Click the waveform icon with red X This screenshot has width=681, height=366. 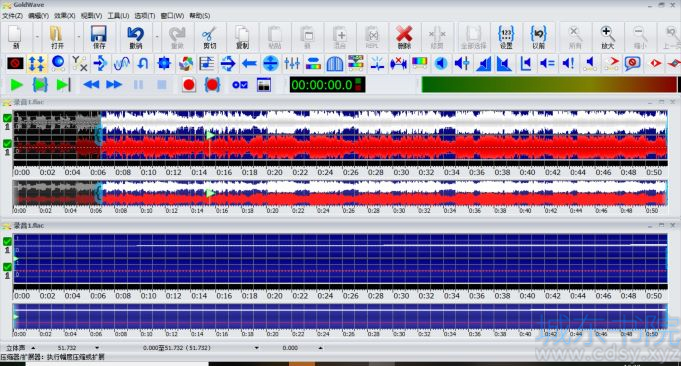coord(398,64)
